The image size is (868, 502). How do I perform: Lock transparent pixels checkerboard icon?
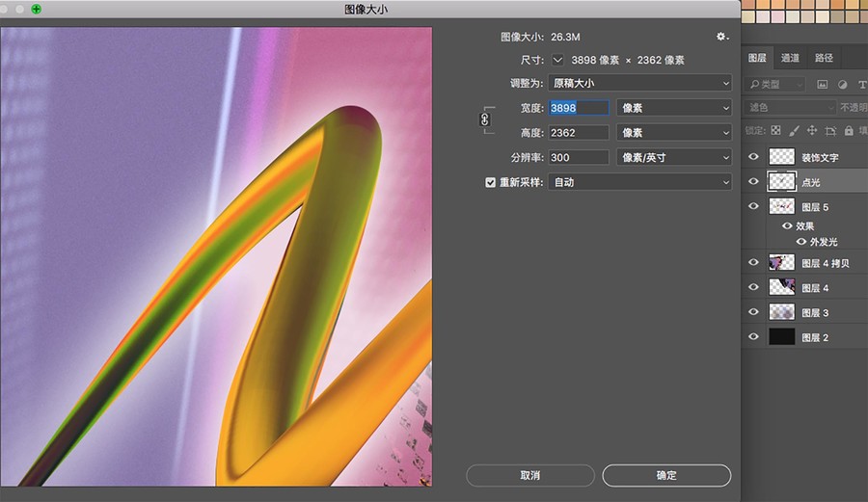pyautogui.click(x=776, y=130)
